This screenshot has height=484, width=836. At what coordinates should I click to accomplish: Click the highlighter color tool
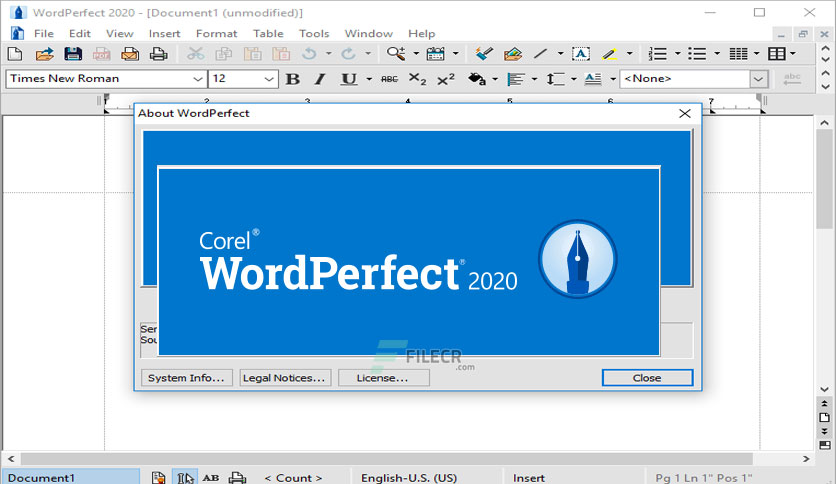coord(608,54)
